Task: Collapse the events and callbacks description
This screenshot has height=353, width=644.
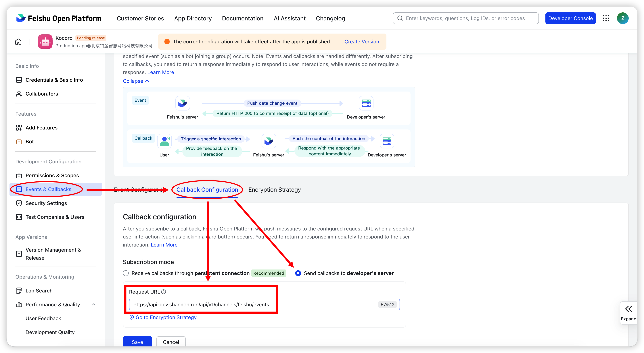Action: coord(136,81)
